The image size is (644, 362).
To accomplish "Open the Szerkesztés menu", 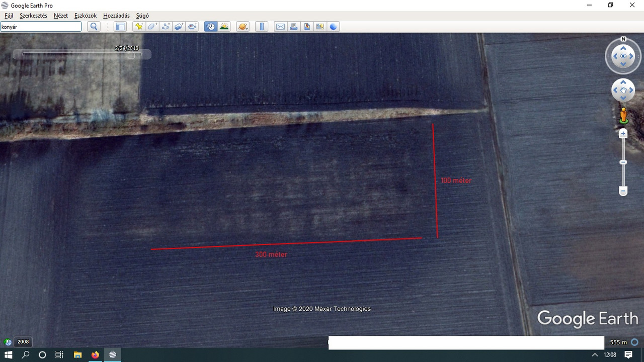I will coord(33,16).
